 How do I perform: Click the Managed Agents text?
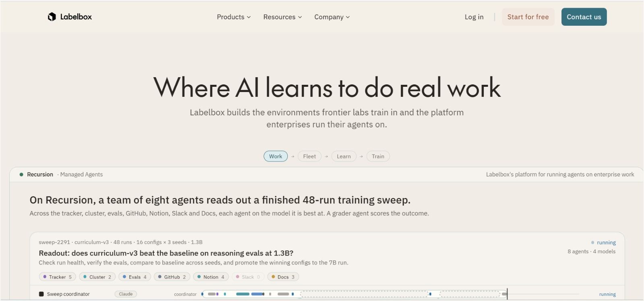[81, 174]
